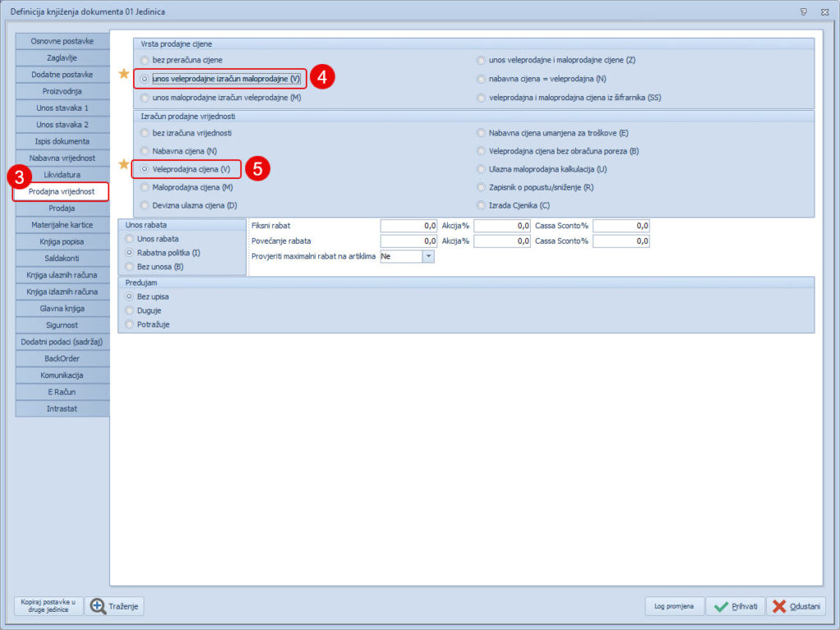Select 'bez preračuna cijene' radio option
This screenshot has width=840, height=630.
click(145, 60)
